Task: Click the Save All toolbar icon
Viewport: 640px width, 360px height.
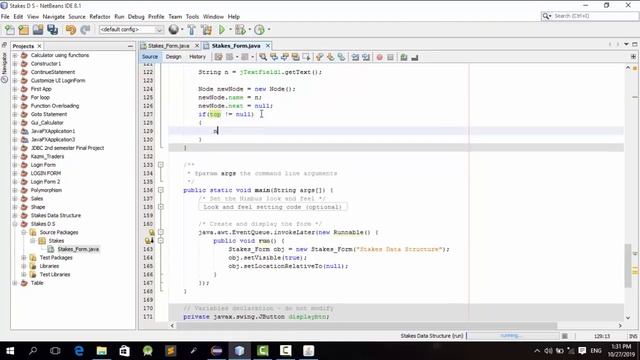Action: click(52, 30)
